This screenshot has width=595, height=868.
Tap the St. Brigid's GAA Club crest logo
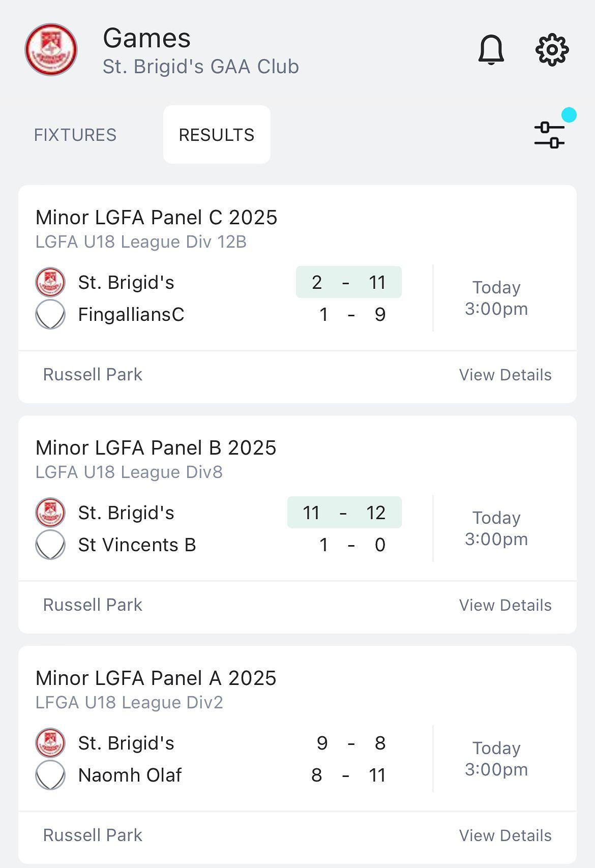51,49
